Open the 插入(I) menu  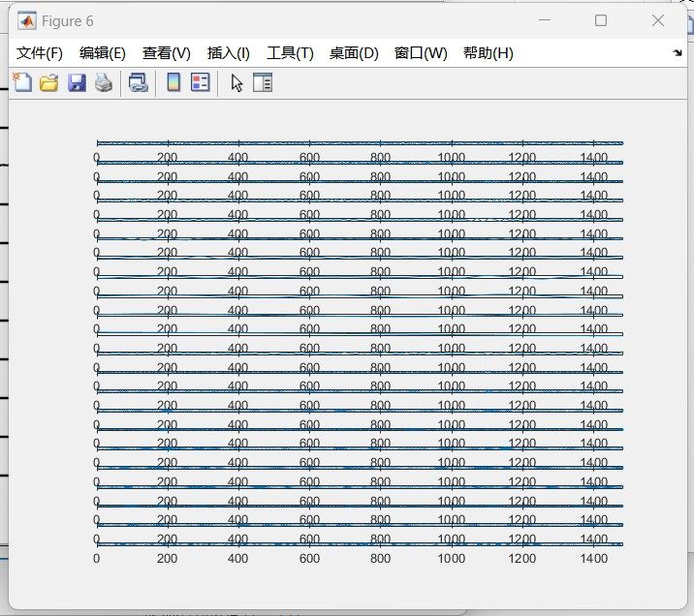229,53
